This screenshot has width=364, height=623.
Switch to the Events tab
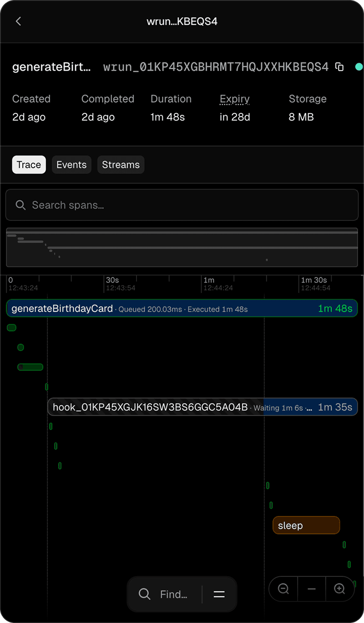pyautogui.click(x=71, y=164)
